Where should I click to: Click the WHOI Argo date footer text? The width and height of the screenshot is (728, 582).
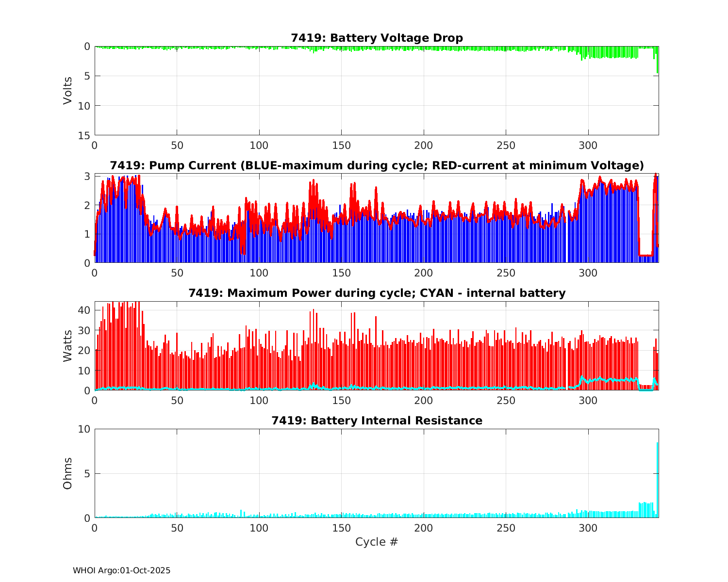point(121,570)
